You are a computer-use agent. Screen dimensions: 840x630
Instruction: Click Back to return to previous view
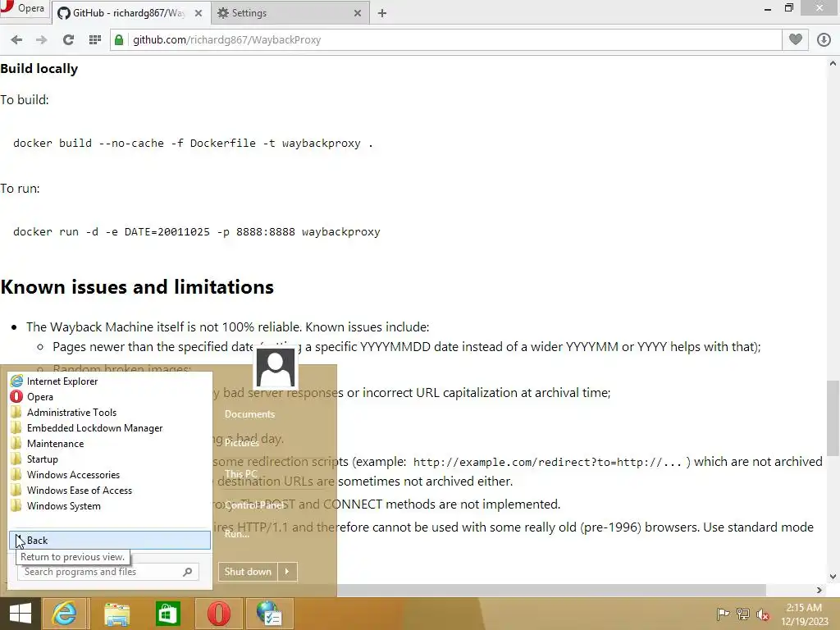point(110,540)
